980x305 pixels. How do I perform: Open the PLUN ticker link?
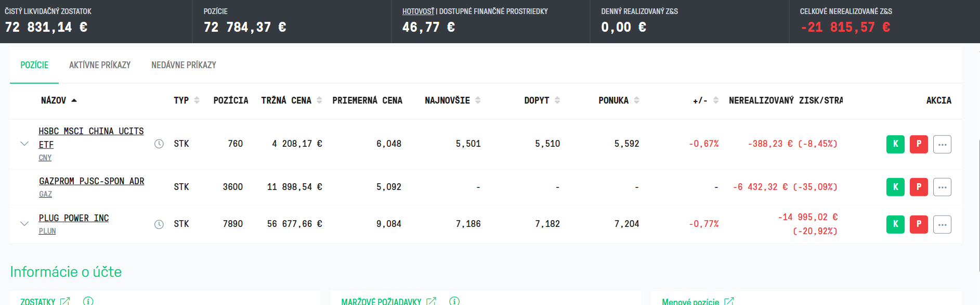click(47, 231)
